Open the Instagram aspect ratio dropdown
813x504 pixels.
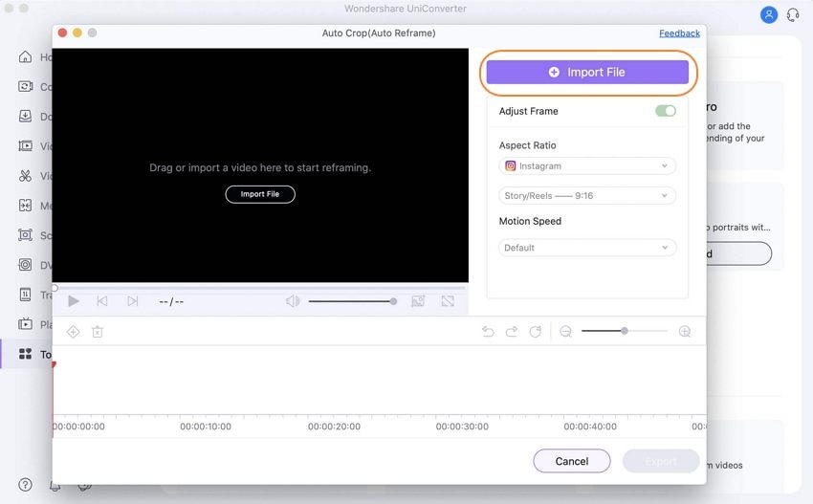point(587,165)
